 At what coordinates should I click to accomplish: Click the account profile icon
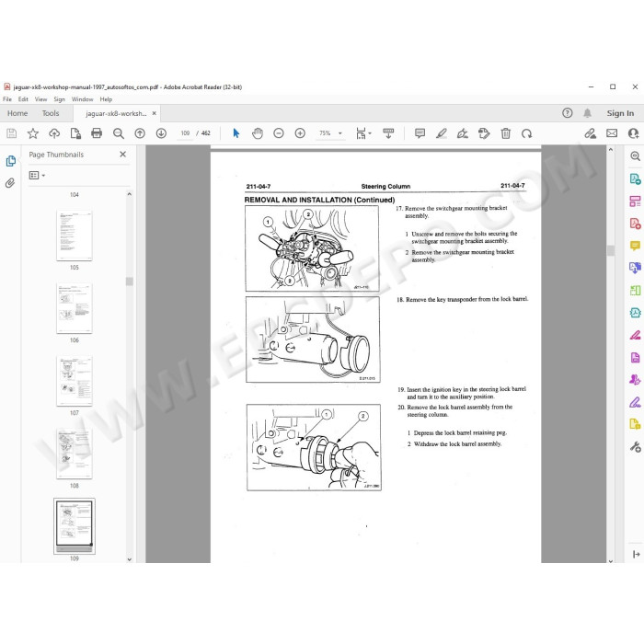(634, 133)
